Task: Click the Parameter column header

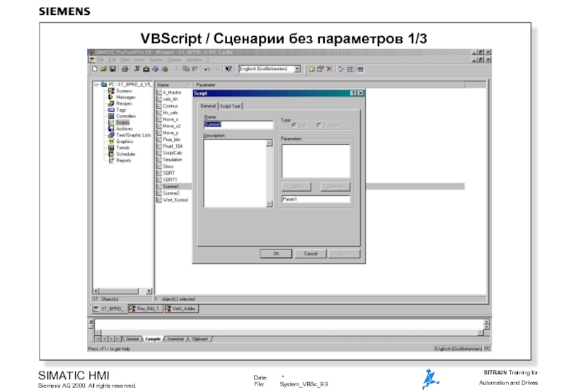Action: pos(328,85)
